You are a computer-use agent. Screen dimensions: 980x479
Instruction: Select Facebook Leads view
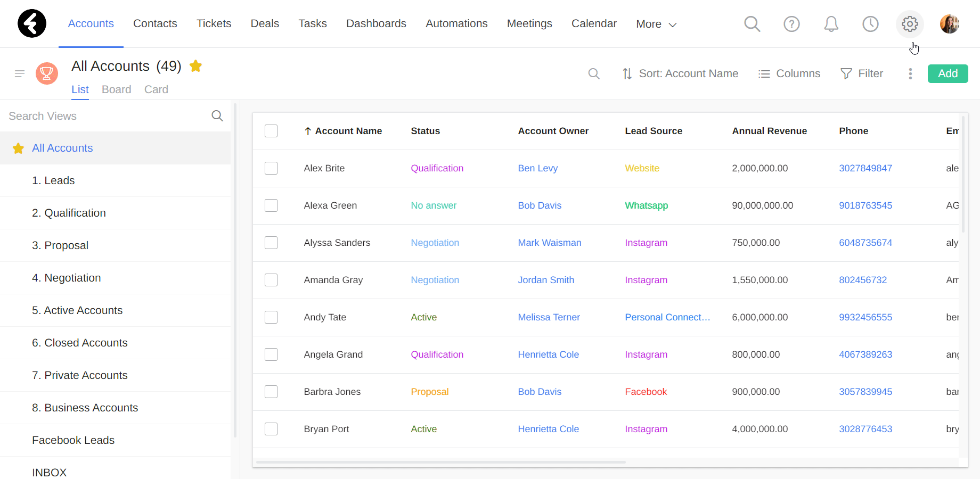click(115, 440)
